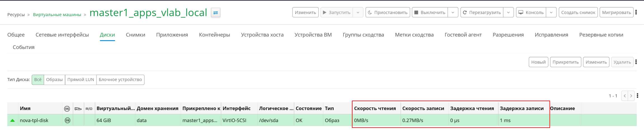
Task: Open the Сетевые интерфейсы tab
Action: tap(62, 35)
